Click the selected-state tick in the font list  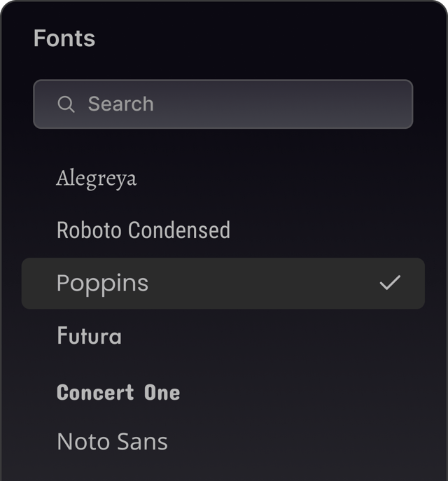pos(390,283)
